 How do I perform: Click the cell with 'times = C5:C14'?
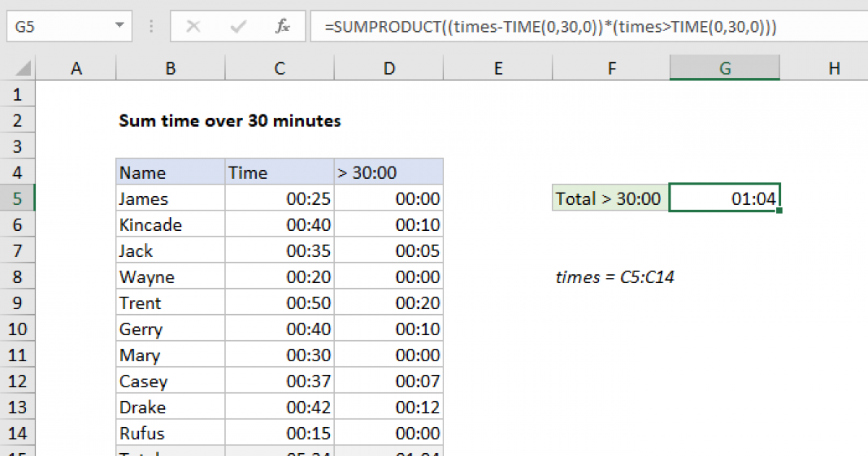[x=615, y=276]
